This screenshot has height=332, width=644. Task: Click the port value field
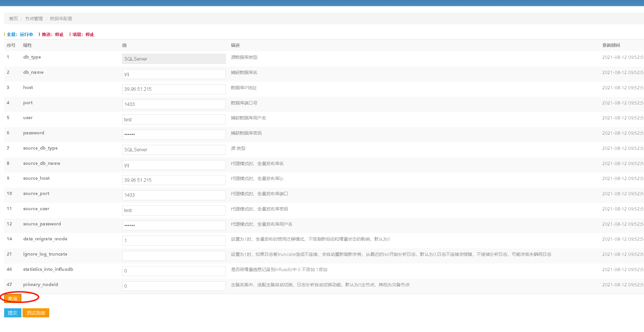(174, 104)
